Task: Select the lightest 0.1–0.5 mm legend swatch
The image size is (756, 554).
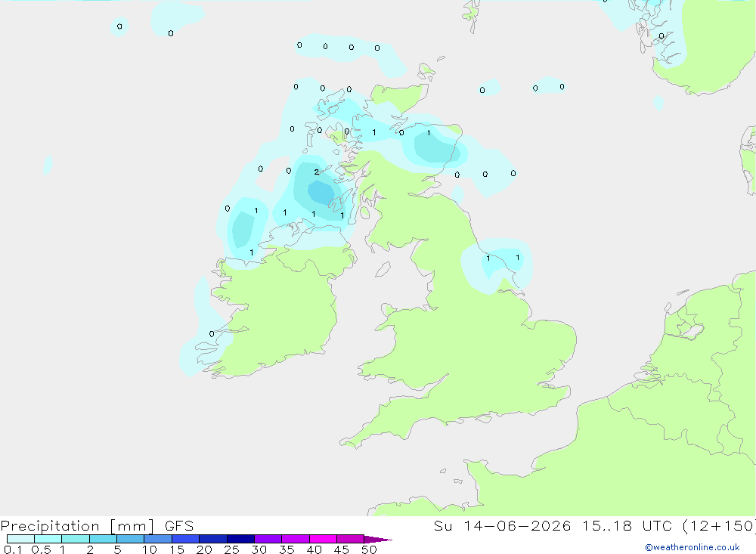Action: pyautogui.click(x=20, y=539)
